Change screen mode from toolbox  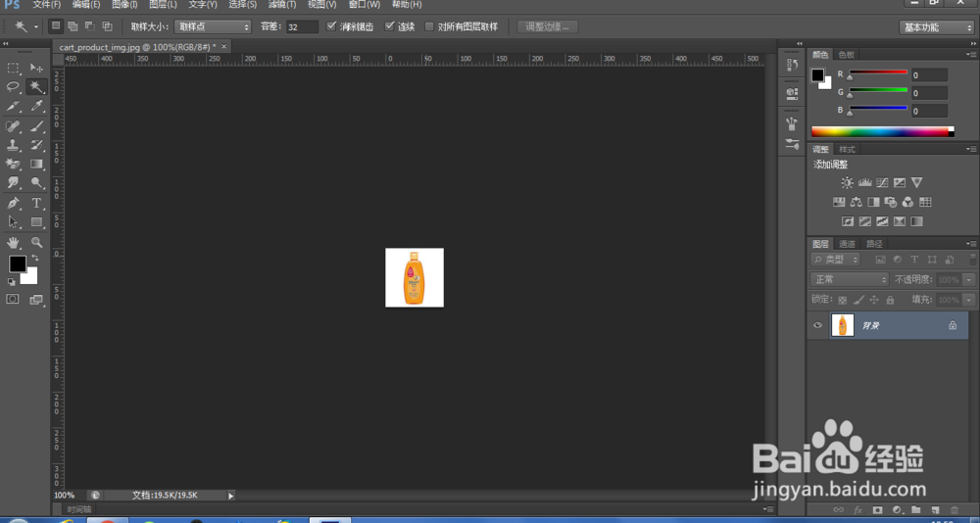point(36,300)
